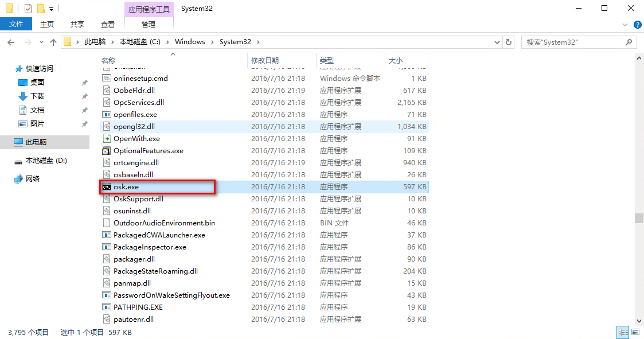Unpin 桌面 using its pin icon
Image resolution: width=644 pixels, height=339 pixels.
(85, 83)
